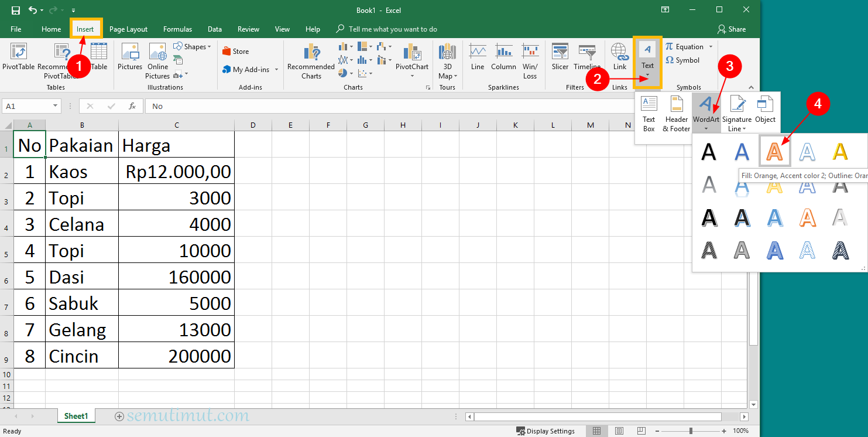
Task: Click the 100% zoom level
Action: point(740,431)
